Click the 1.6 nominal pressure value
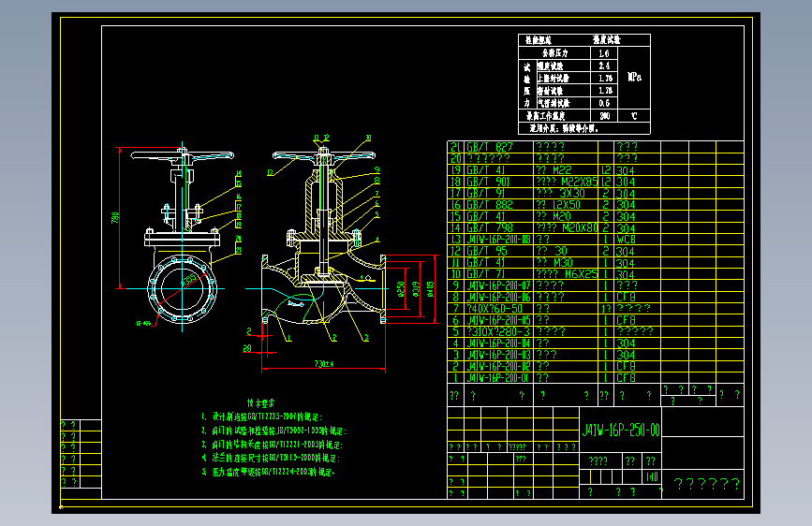This screenshot has width=812, height=526. pyautogui.click(x=604, y=53)
